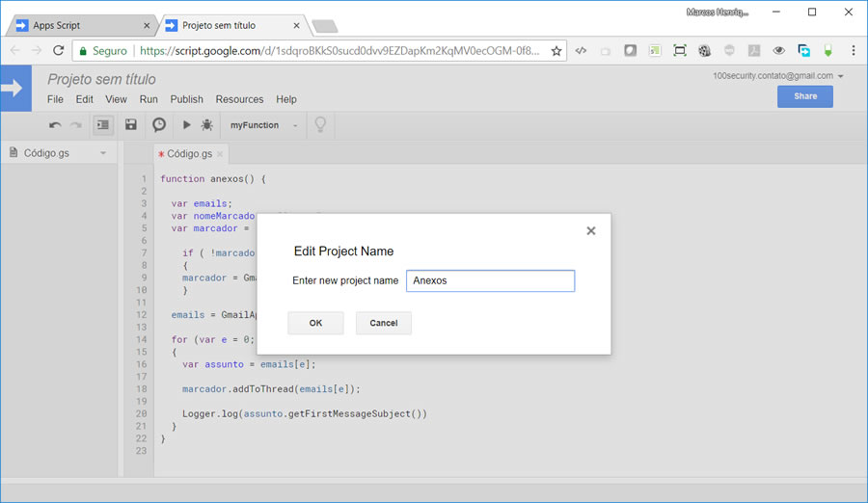Click the eye extension icon

tap(779, 51)
